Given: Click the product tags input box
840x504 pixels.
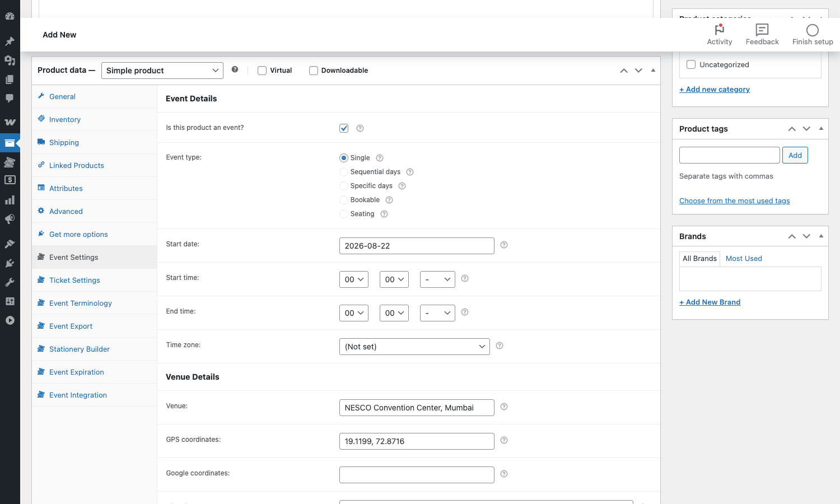Looking at the screenshot, I should (x=730, y=155).
